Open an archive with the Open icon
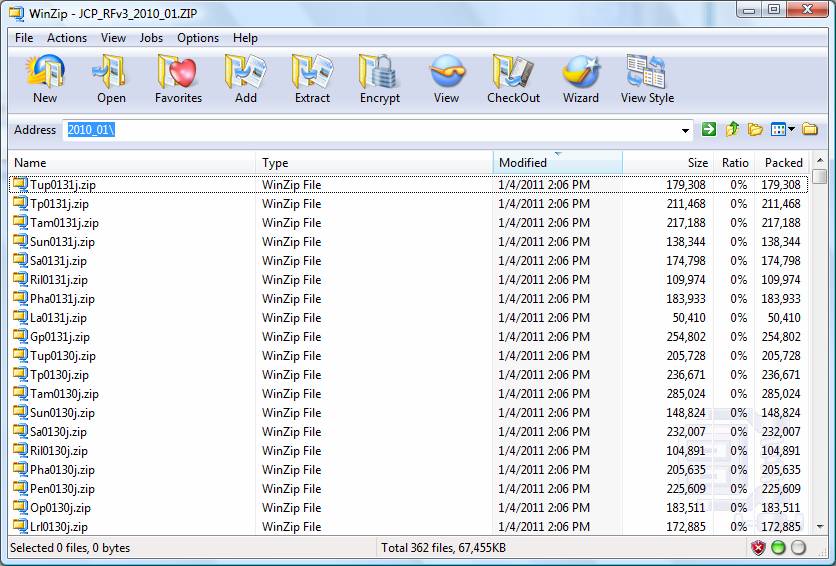This screenshot has height=566, width=836. pyautogui.click(x=111, y=71)
